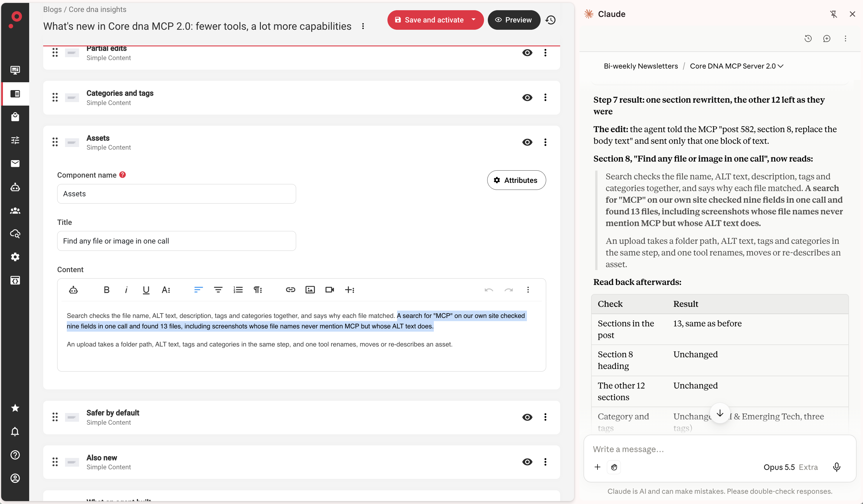
Task: Click the hand icon in message box
Action: tap(614, 467)
